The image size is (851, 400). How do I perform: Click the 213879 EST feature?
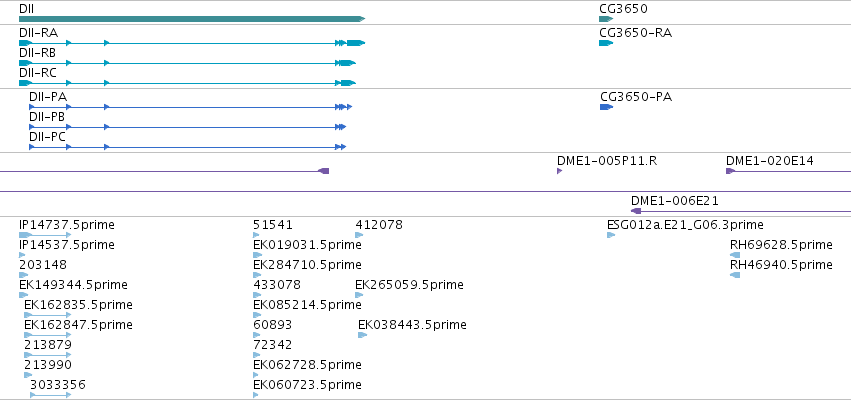[x=48, y=355]
